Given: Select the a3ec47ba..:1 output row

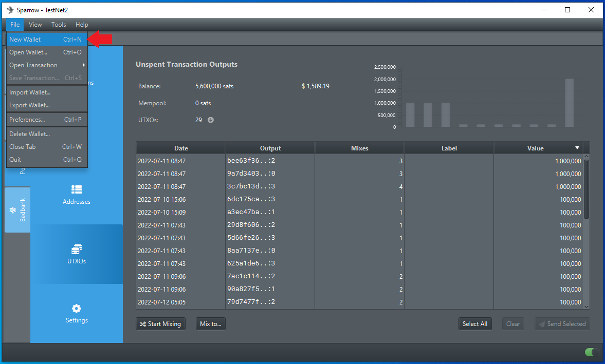Looking at the screenshot, I should 360,212.
